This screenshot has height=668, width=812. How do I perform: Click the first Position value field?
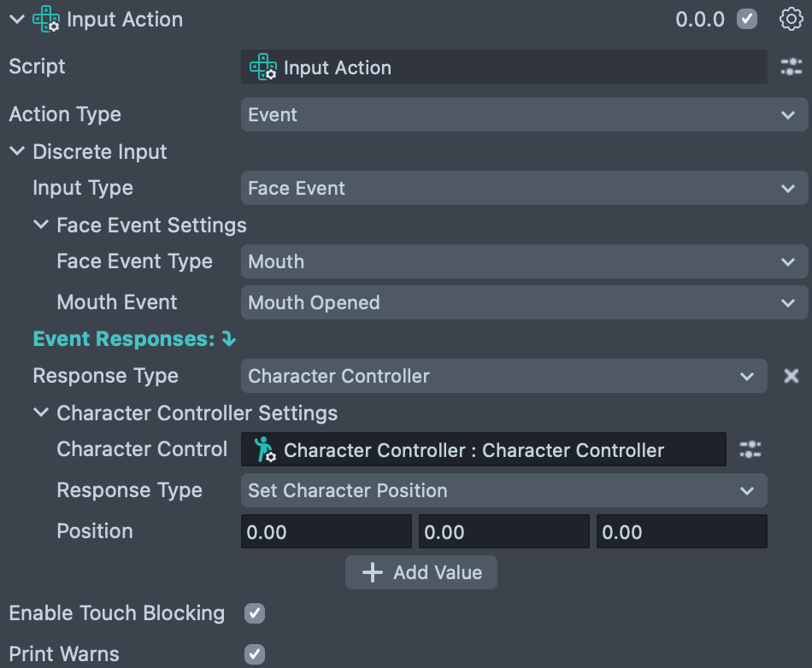coord(326,532)
